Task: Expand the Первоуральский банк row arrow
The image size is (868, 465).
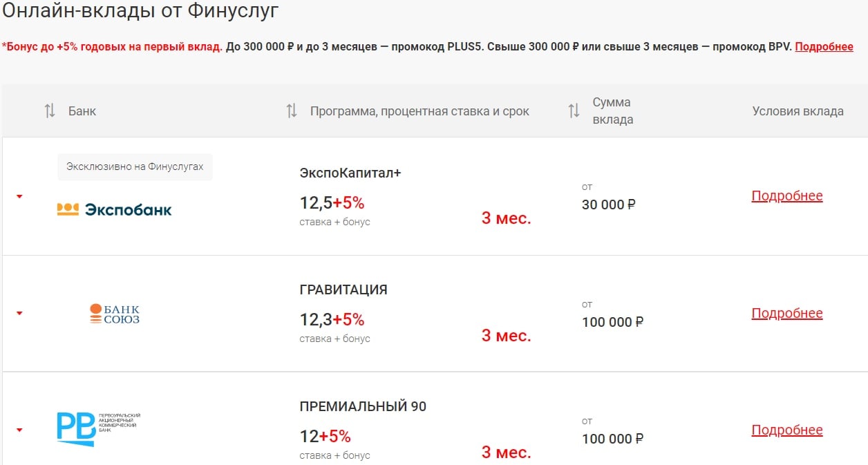Action: (x=19, y=430)
